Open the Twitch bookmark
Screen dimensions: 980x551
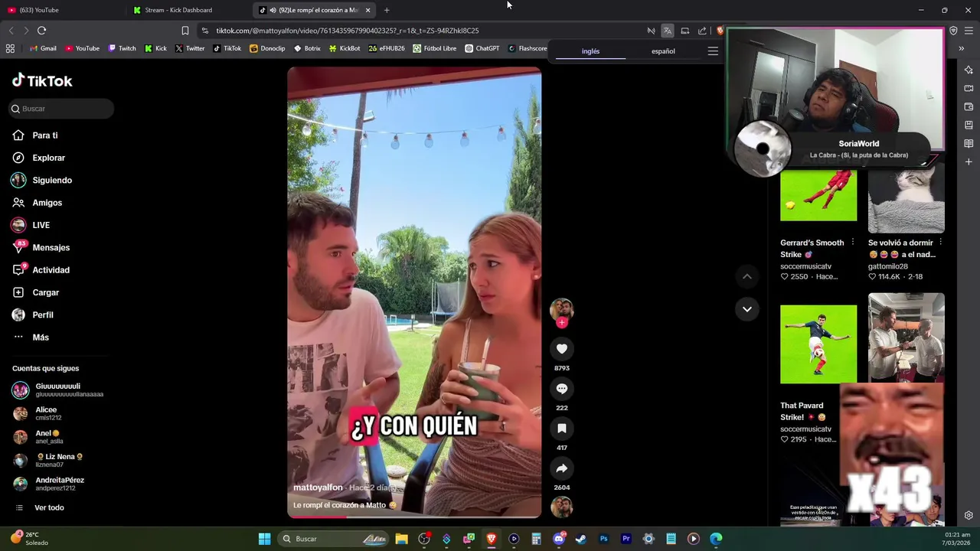coord(122,48)
